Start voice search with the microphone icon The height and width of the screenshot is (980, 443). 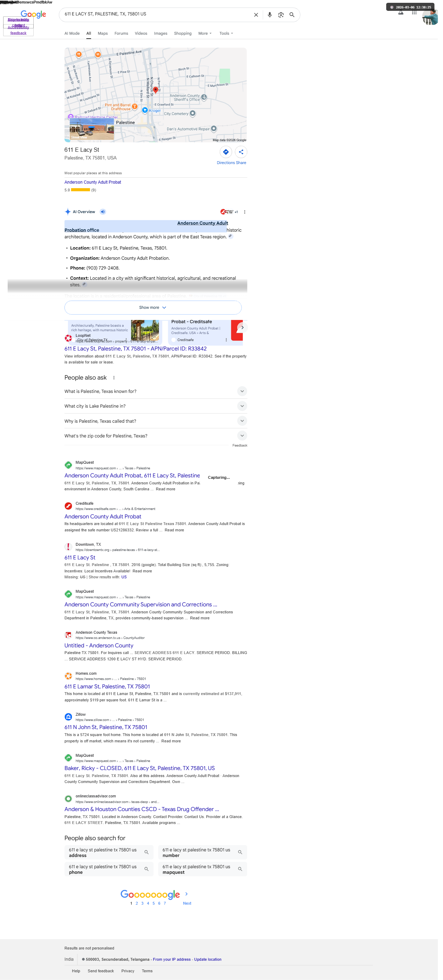point(270,15)
